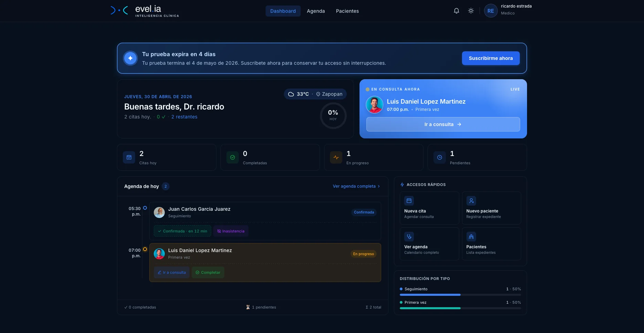Click the evel.ia logo
This screenshot has height=333, width=644.
tap(144, 11)
